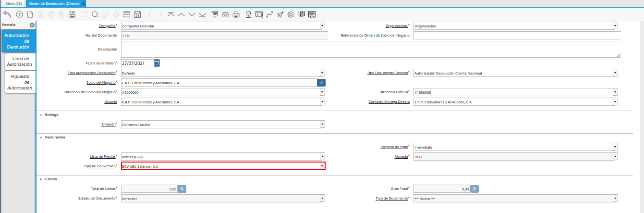644x213 pixels.
Task: Open the Help icon in toolbar
Action: (x=20, y=14)
